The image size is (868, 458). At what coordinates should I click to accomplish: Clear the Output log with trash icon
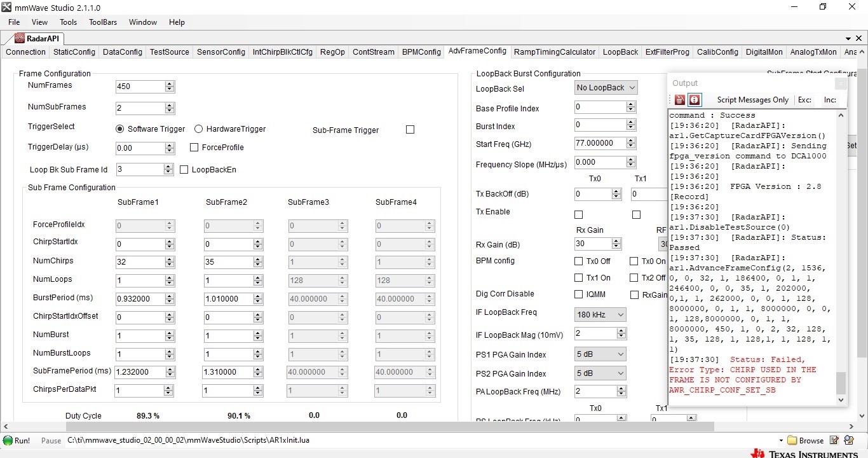680,100
